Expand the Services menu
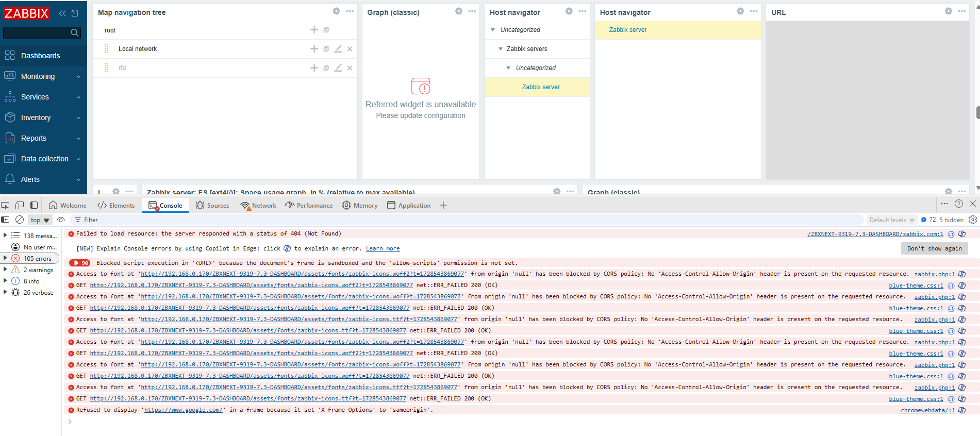 [x=43, y=97]
